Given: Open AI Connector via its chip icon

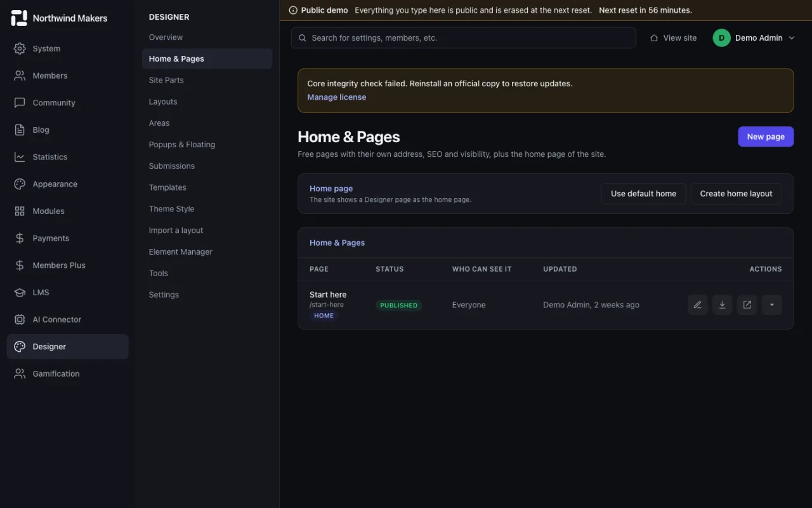Looking at the screenshot, I should pyautogui.click(x=20, y=319).
